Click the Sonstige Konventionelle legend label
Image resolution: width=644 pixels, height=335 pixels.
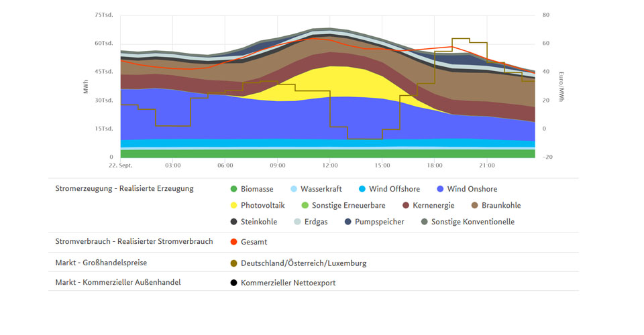coord(473,222)
